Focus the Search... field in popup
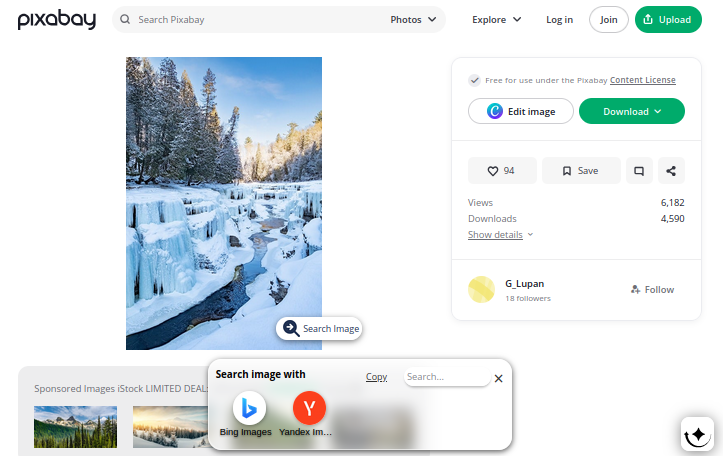 pos(447,377)
